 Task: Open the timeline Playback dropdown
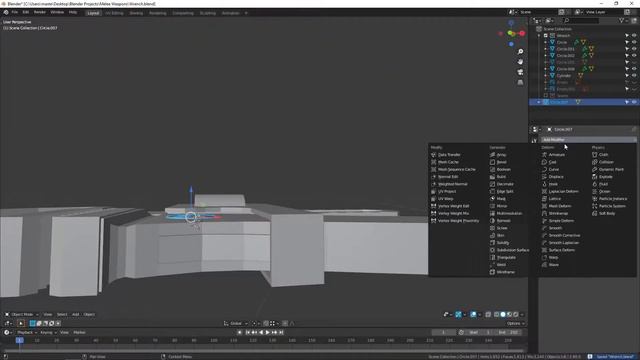(27, 332)
